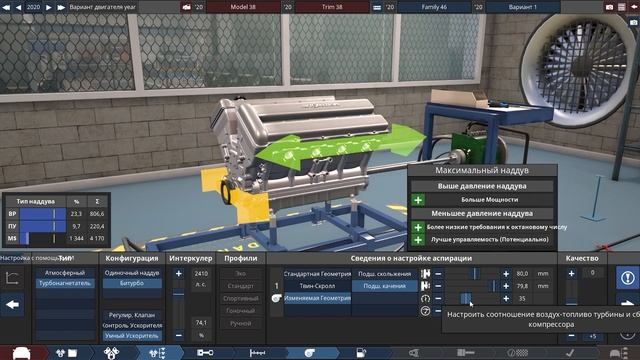This screenshot has height=360, width=640.
Task: Open the Trim 38 name field
Action: [x=332, y=7]
